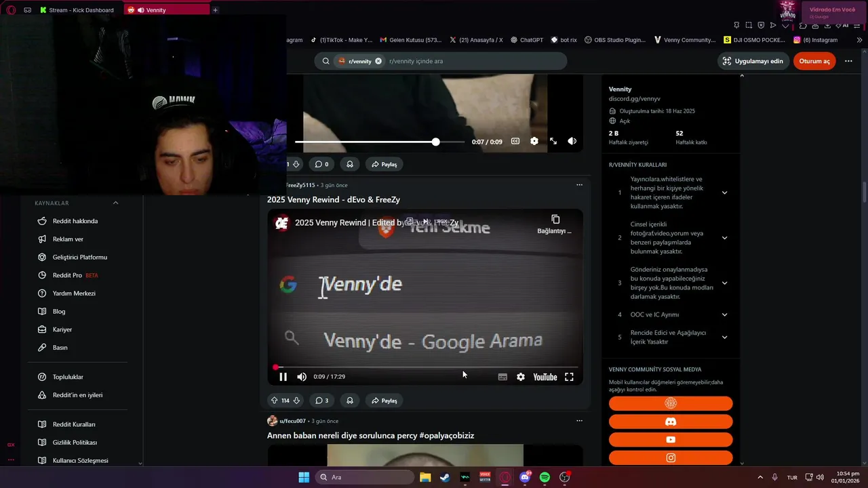This screenshot has width=868, height=488.
Task: Open the 3 comments on Rewind post
Action: coord(322,401)
